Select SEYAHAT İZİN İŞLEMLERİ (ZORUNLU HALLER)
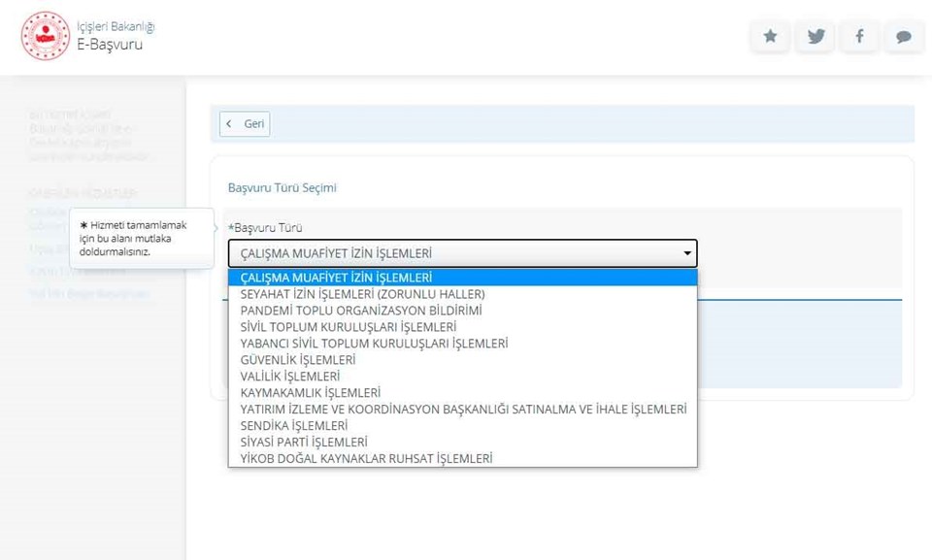Screen dimensions: 932x560 [362, 294]
